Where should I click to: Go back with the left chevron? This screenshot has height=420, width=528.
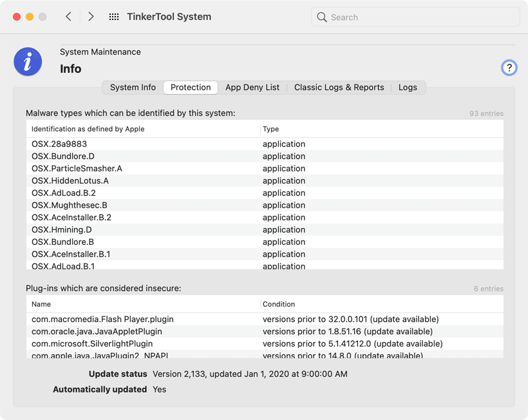[x=68, y=17]
